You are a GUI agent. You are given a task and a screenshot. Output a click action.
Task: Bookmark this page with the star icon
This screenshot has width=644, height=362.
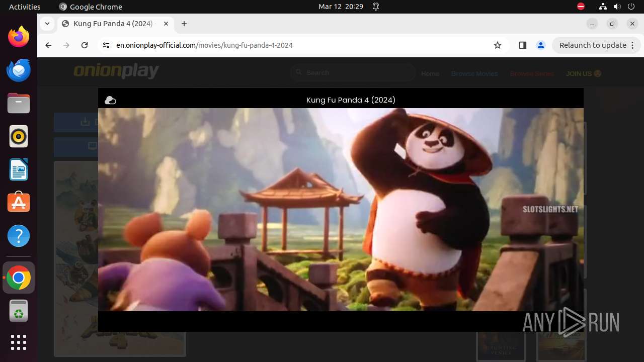(x=498, y=45)
